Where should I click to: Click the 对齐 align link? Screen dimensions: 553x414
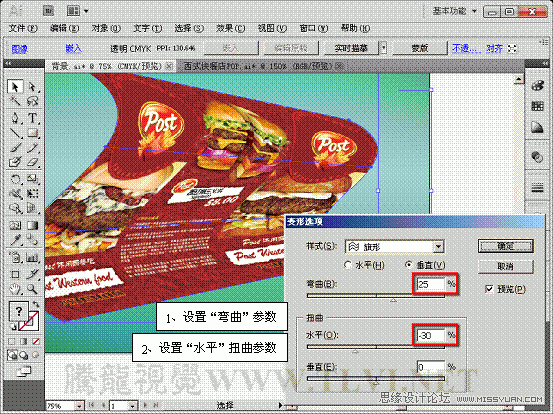[494, 48]
